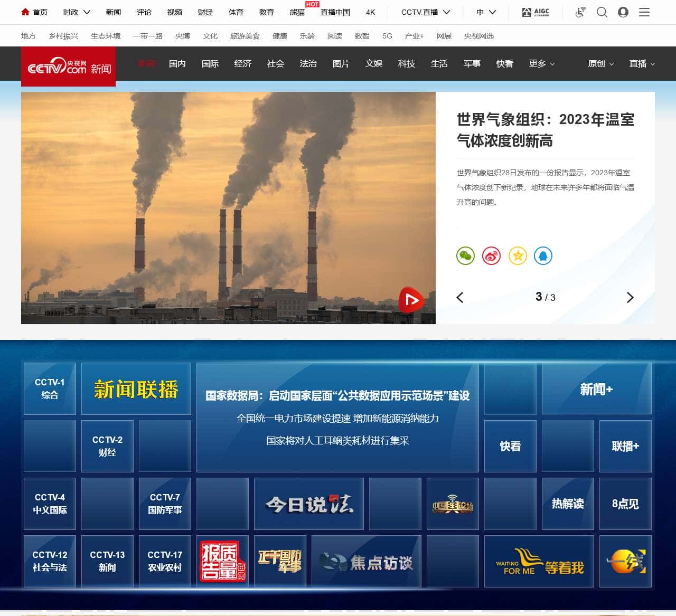Switch to the 科技 category tab
This screenshot has height=616, width=676.
(406, 64)
